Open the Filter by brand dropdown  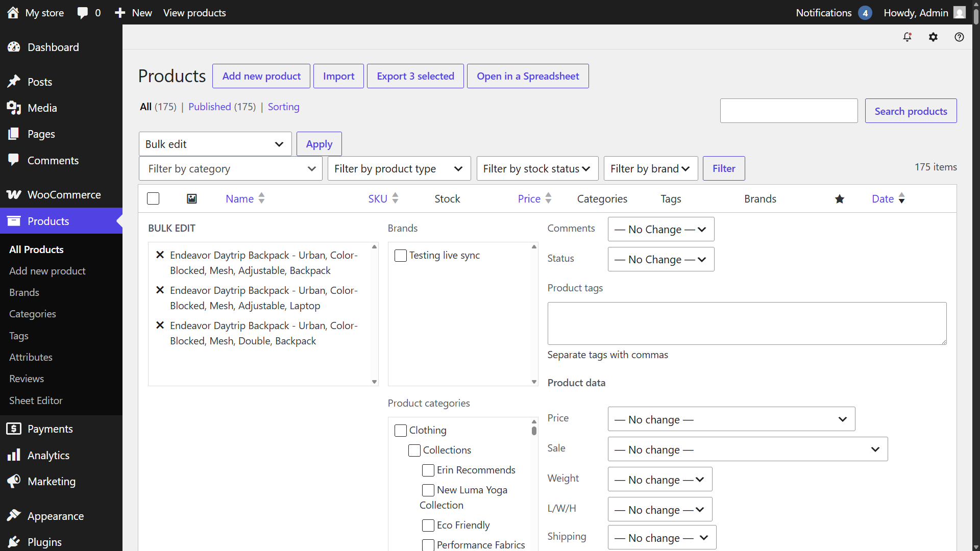(x=651, y=168)
